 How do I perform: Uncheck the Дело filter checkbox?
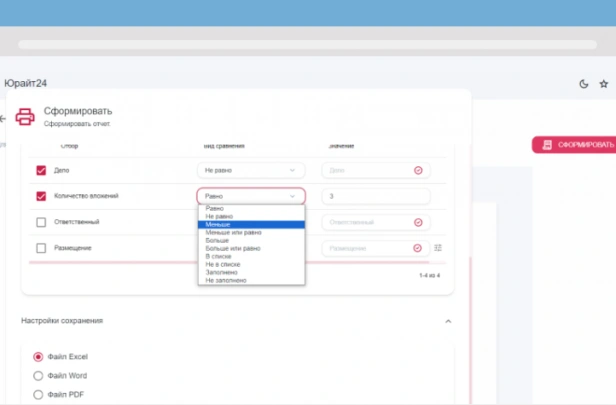41,170
